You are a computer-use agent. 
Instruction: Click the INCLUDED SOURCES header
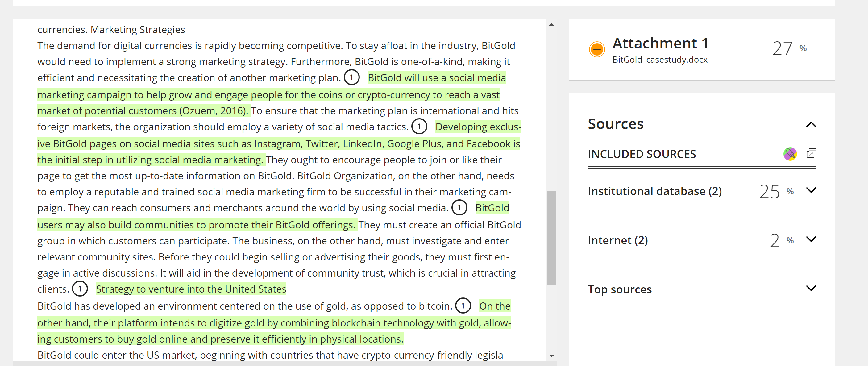[x=642, y=154]
